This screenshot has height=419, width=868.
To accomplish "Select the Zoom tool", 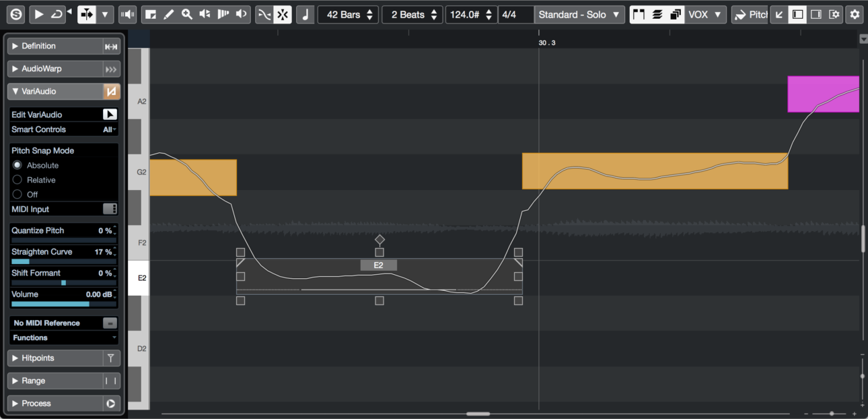I will pyautogui.click(x=187, y=14).
